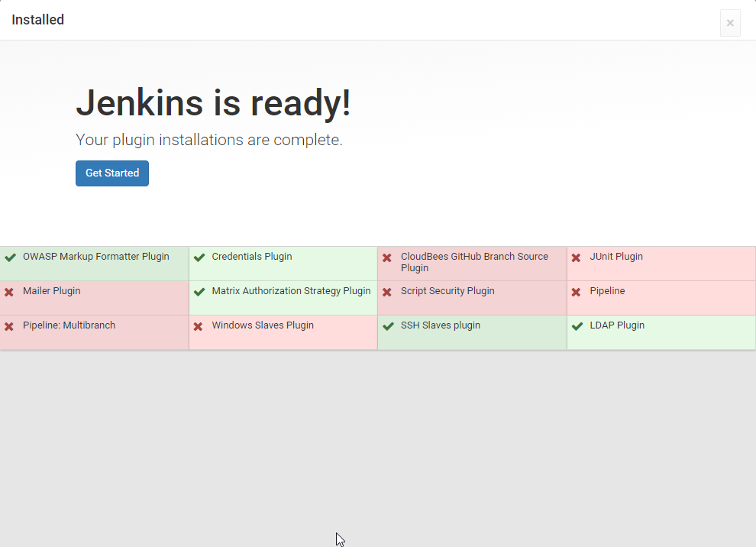Close the Installed dialog with X
The width and height of the screenshot is (756, 547).
(730, 23)
